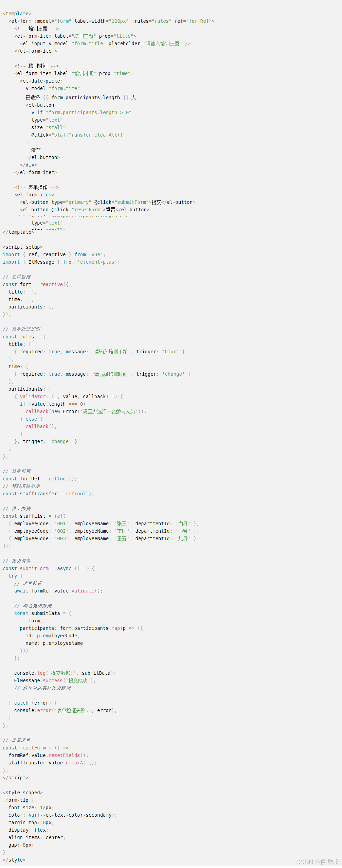Click the const submitForm = async line

click(49, 568)
